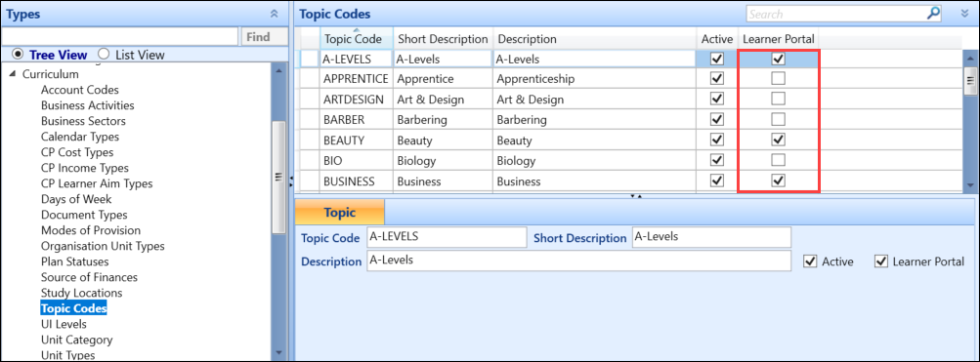Image resolution: width=980 pixels, height=362 pixels.
Task: Click the Find button
Action: click(265, 37)
